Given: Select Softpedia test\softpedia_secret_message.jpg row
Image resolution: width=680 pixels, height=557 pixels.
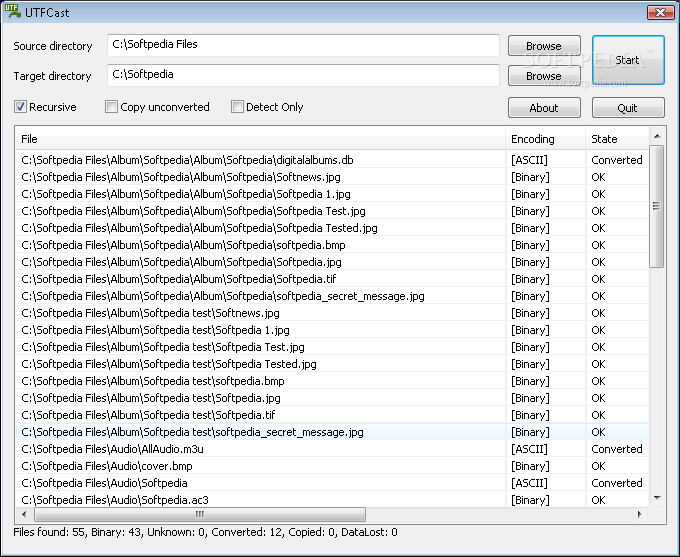Looking at the screenshot, I should tap(332, 432).
